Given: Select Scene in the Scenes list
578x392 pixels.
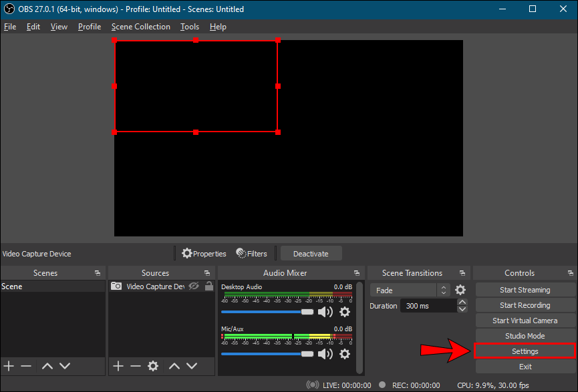Looking at the screenshot, I should [x=12, y=286].
